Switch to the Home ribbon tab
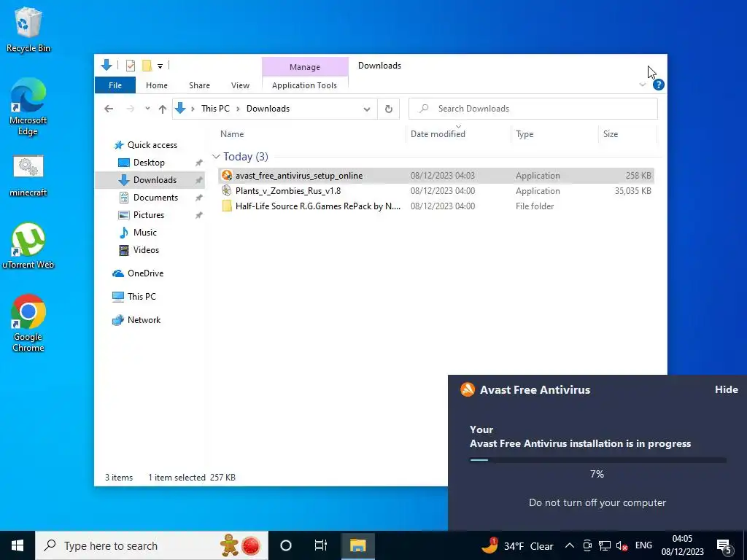747x560 pixels. click(x=157, y=85)
